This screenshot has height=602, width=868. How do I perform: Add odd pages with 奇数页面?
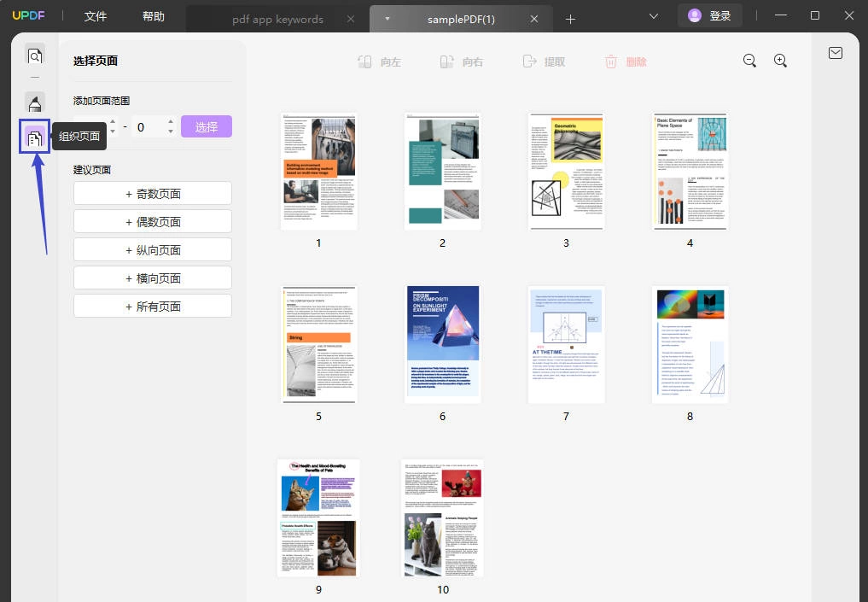(153, 194)
